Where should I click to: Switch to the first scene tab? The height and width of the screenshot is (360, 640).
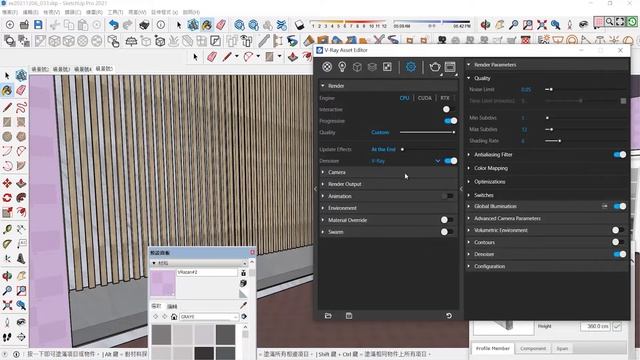point(40,69)
